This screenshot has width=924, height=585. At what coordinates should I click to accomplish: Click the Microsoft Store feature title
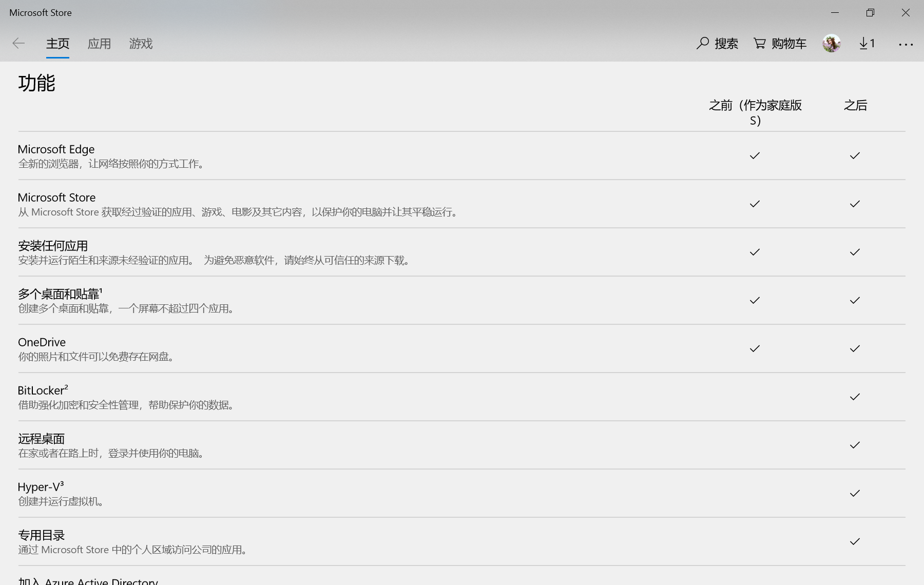click(x=56, y=198)
